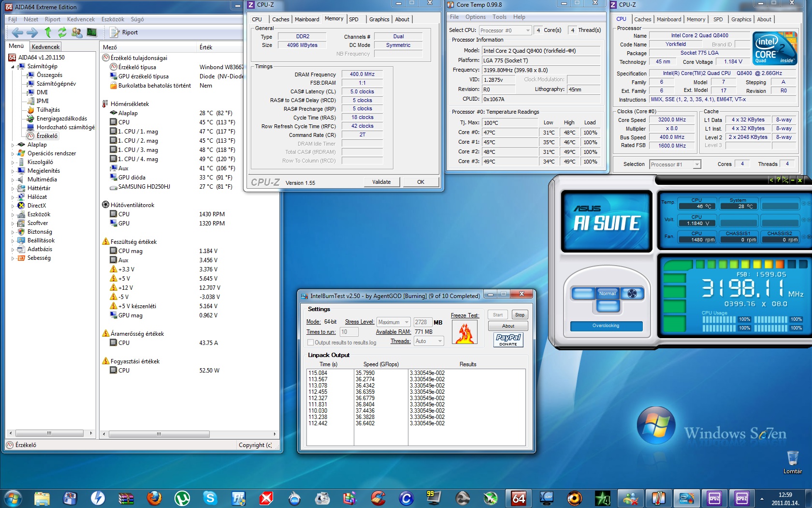Click the Mező column header
The width and height of the screenshot is (812, 508).
pos(148,47)
